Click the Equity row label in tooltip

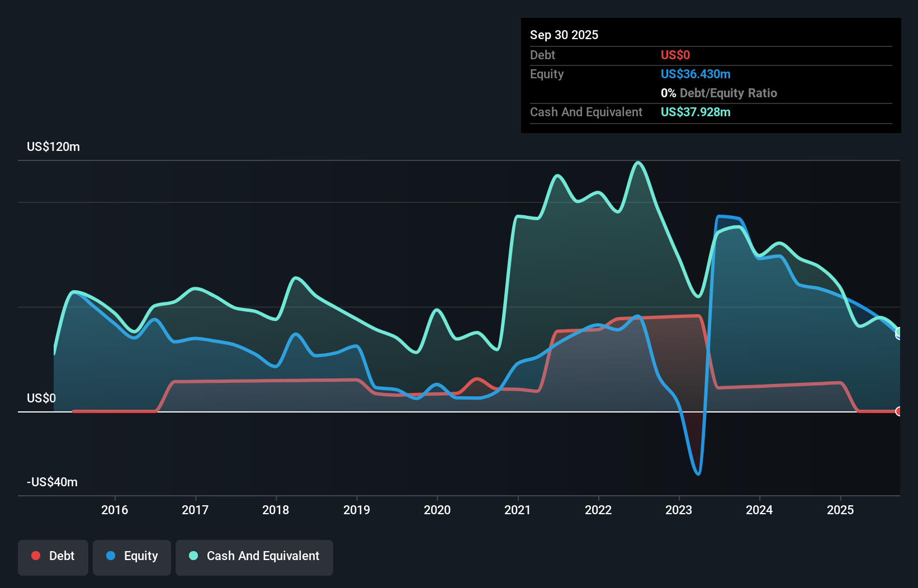547,74
